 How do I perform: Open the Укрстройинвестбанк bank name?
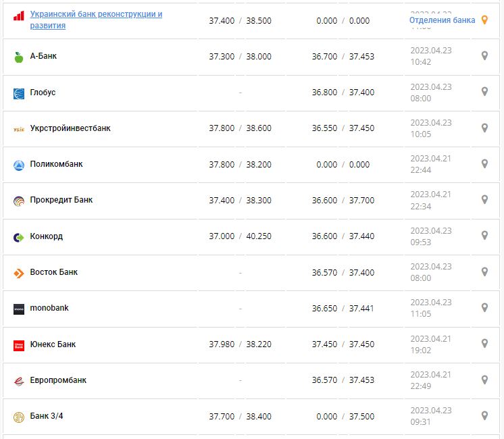click(x=70, y=128)
